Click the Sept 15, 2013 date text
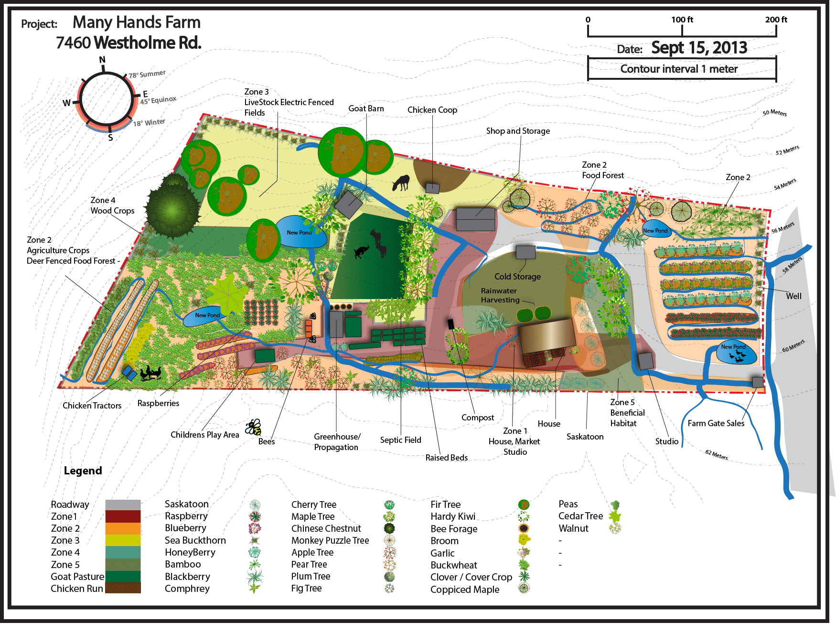 [x=699, y=48]
